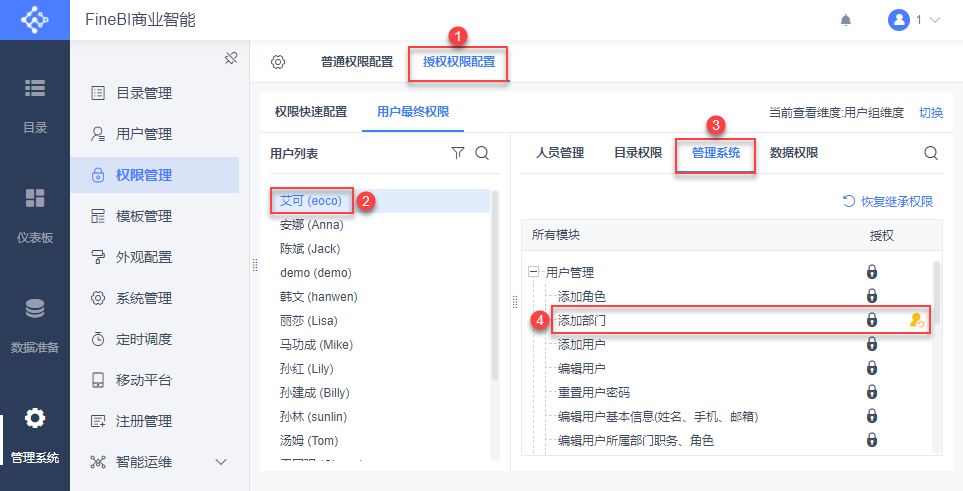
Task: Toggle lock for 重置用户密码 permission
Action: [x=871, y=392]
